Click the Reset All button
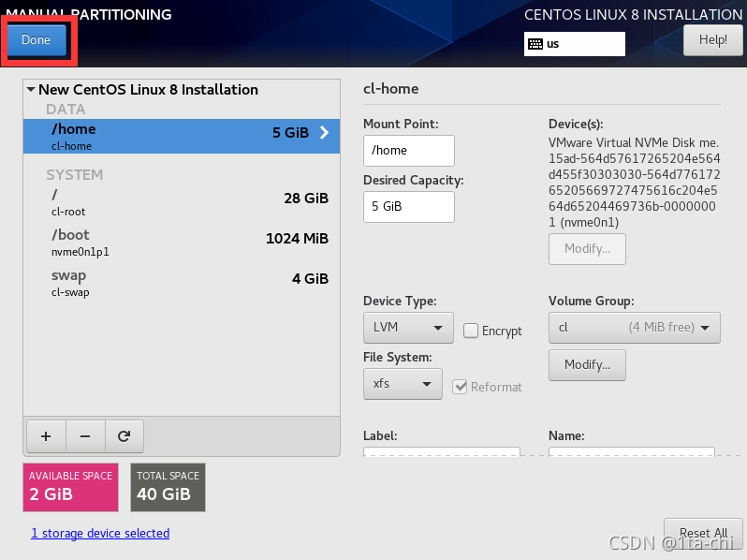747x560 pixels. (703, 533)
